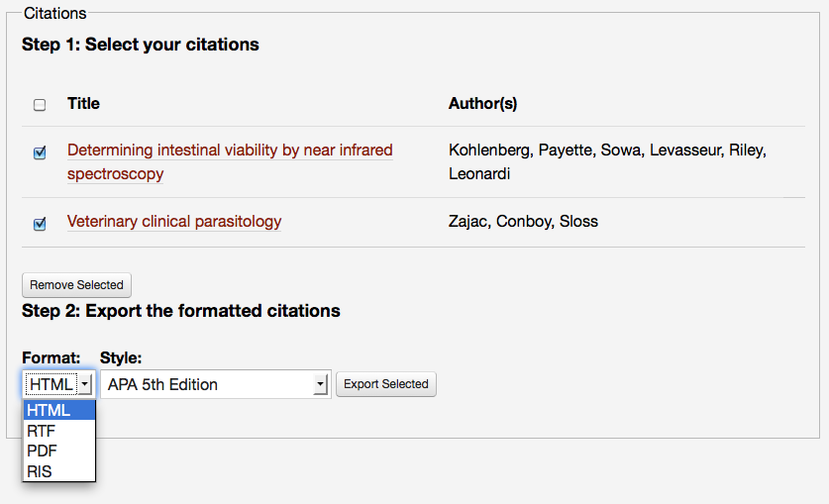Click the Author(s) column header
The image size is (829, 504).
(482, 103)
